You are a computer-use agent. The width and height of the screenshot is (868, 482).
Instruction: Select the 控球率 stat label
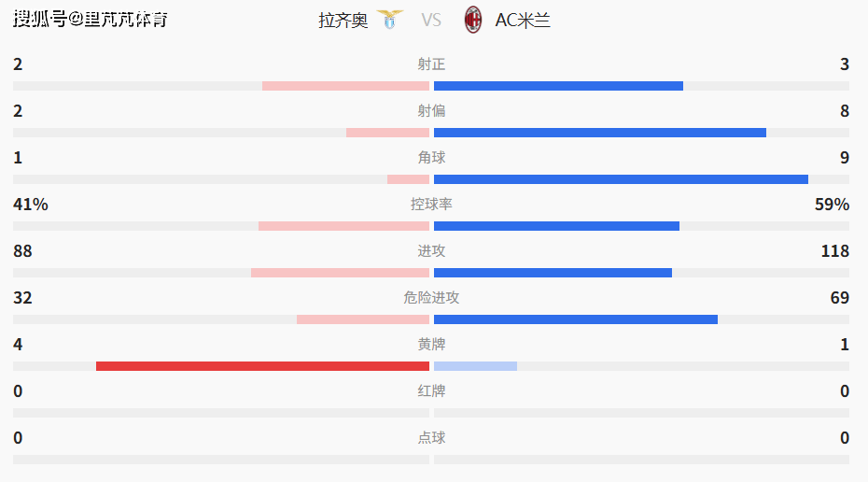click(x=431, y=205)
